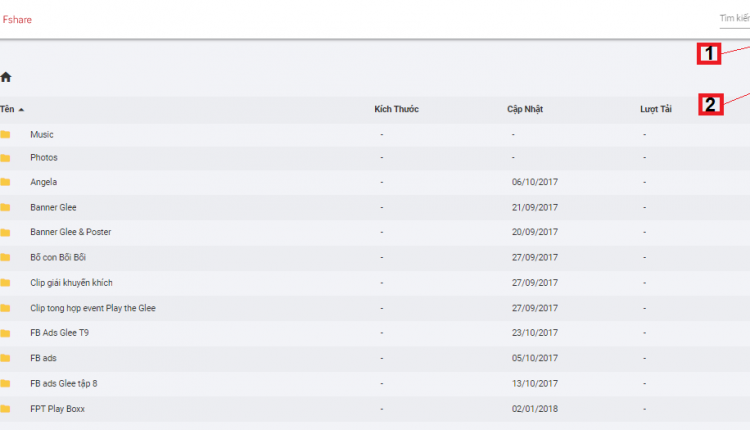The height and width of the screenshot is (430, 750).
Task: Click the 23/10/2017 date cell
Action: pos(535,332)
